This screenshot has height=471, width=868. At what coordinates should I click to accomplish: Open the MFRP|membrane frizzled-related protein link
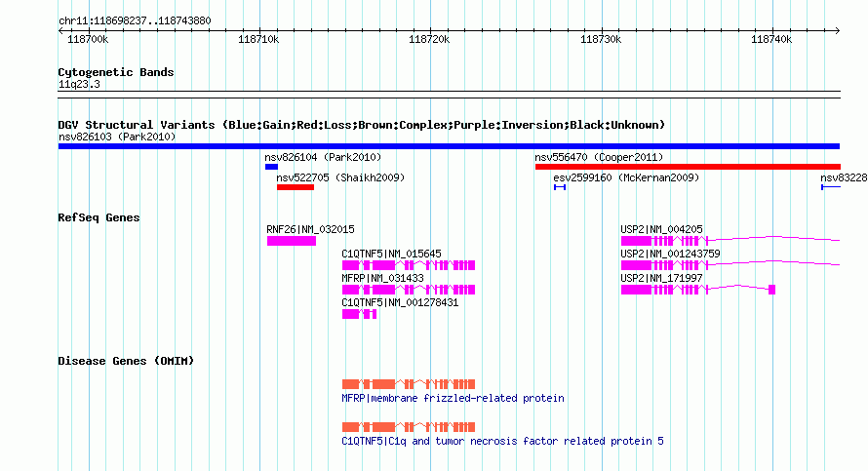click(453, 399)
